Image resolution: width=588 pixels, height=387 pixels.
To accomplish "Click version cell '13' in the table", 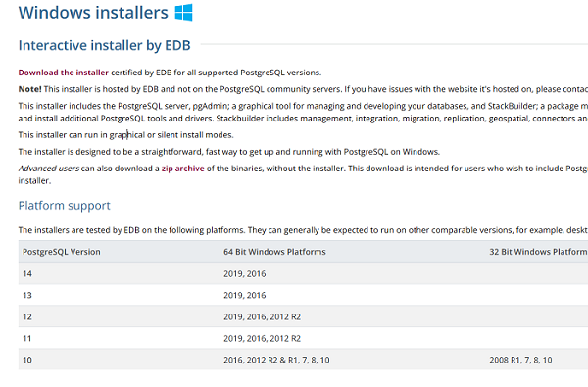I will click(27, 295).
